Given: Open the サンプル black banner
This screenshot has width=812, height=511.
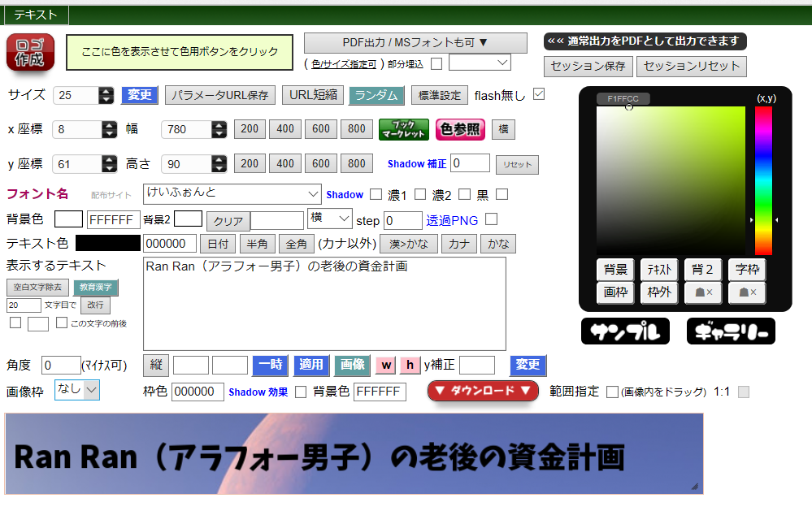Looking at the screenshot, I should 625,331.
